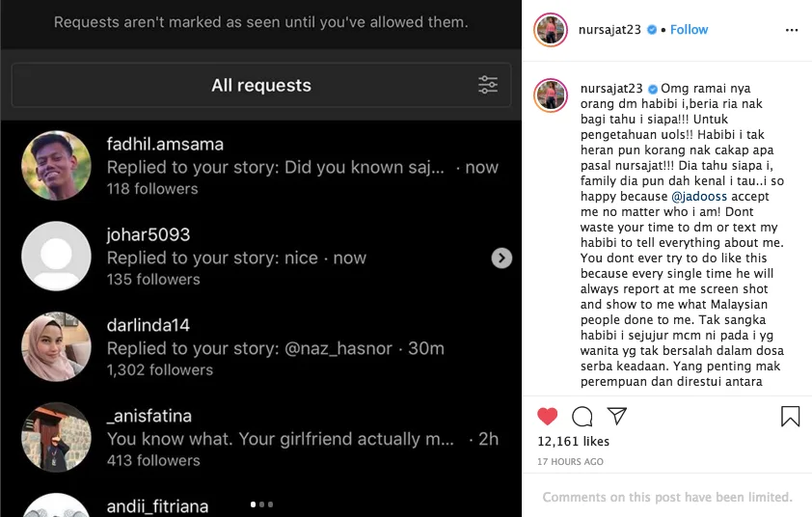This screenshot has height=517, width=812.
Task: Click nursajat23 avatar beside the caption
Action: (x=551, y=95)
